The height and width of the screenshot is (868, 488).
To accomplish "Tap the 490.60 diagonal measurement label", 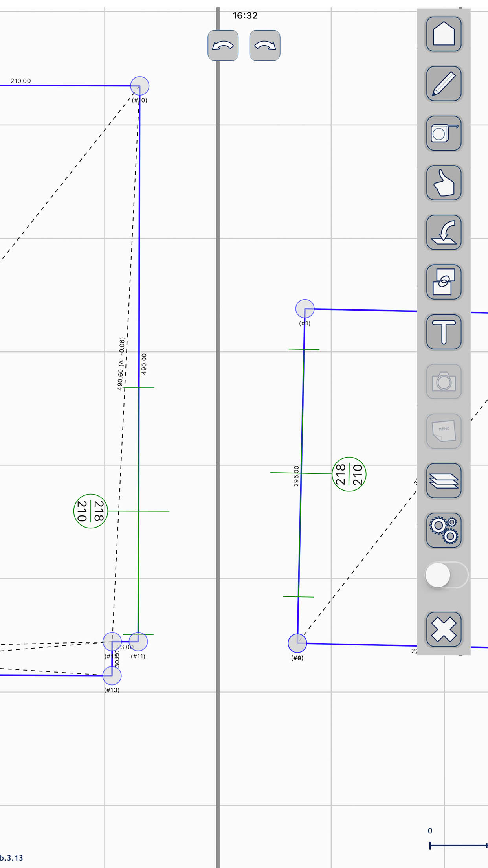I will tap(121, 364).
